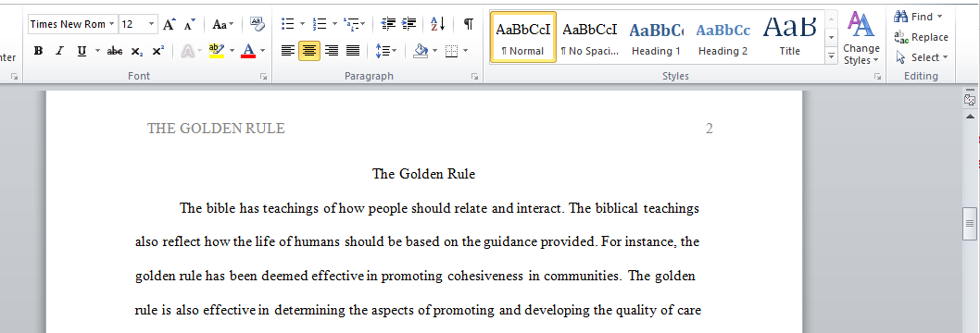Open underline style dropdown arrow

pos(97,51)
